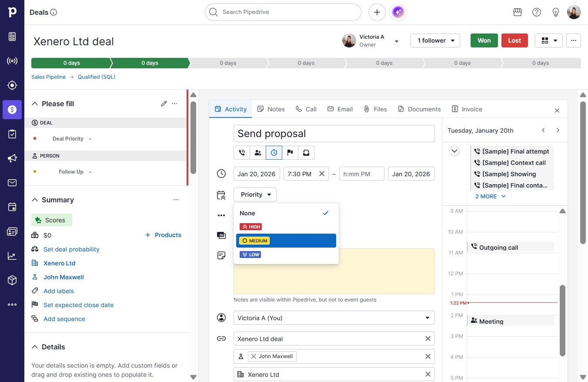Image resolution: width=588 pixels, height=382 pixels.
Task: Mark the deal as Won
Action: click(x=484, y=40)
